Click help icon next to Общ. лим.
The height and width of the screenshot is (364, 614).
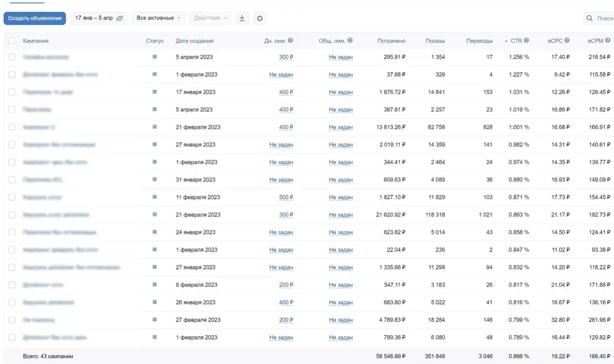[x=350, y=40]
